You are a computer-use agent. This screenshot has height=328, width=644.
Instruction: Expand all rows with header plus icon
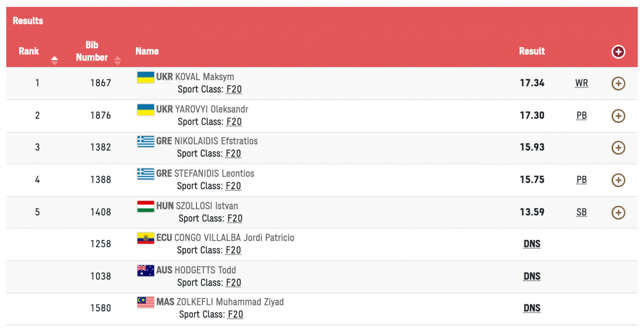click(x=618, y=51)
